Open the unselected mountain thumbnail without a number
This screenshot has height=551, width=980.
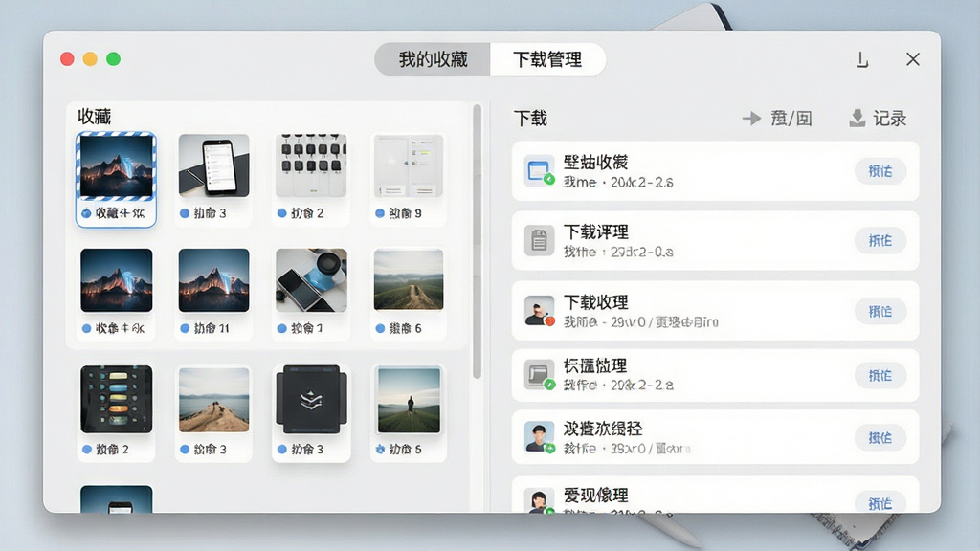tap(116, 280)
